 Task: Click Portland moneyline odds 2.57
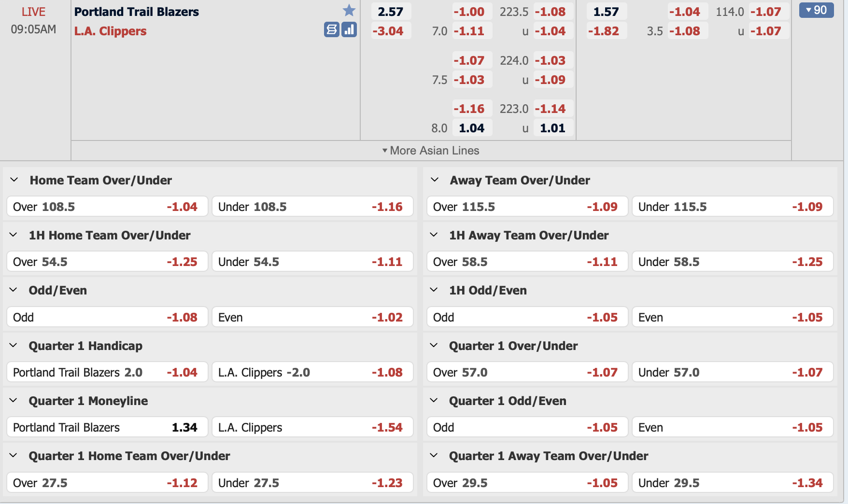391,12
